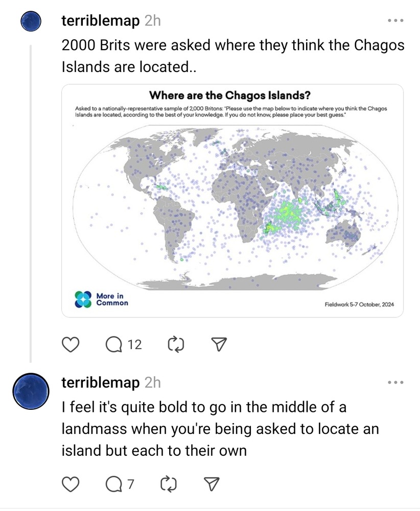Repost the Chagos Islands map post
Image resolution: width=420 pixels, height=511 pixels.
coord(176,345)
